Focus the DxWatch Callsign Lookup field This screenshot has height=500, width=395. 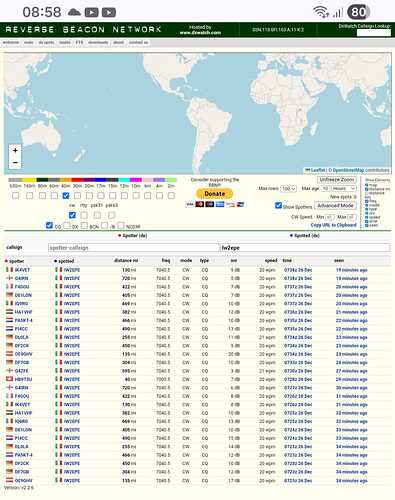[x=374, y=32]
